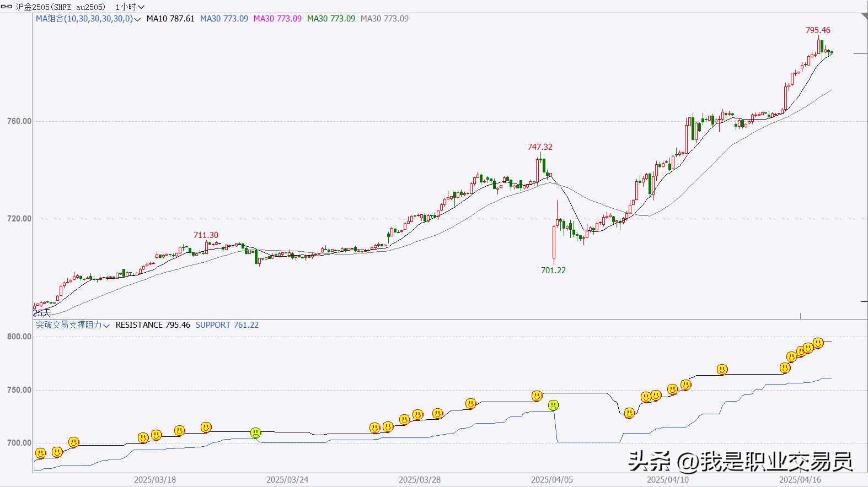Viewport: 868px width, 487px height.
Task: Click the 800.00 indicator axis label
Action: [x=19, y=337]
